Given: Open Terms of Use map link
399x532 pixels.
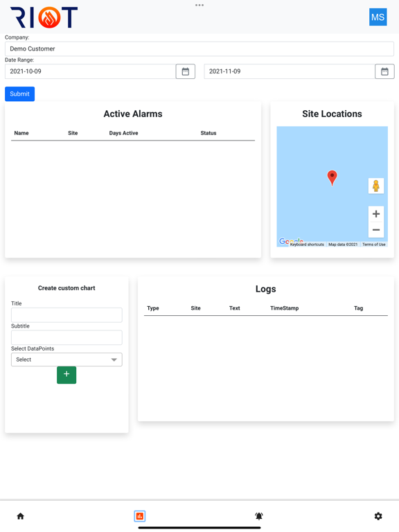Looking at the screenshot, I should [373, 245].
